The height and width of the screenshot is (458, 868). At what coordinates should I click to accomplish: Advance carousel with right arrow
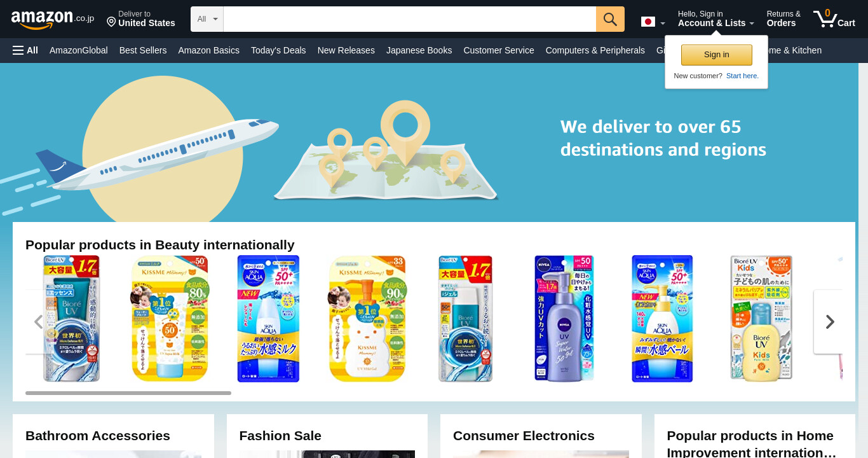click(829, 322)
